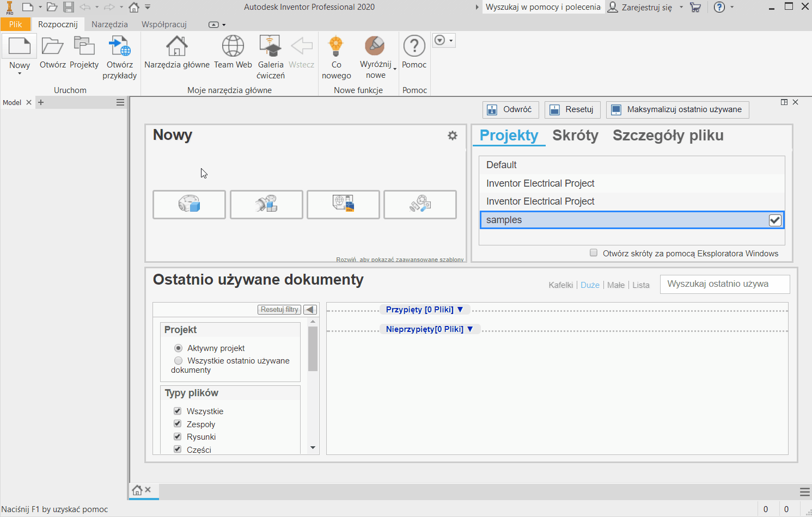Click the Resetuj button

tap(572, 109)
